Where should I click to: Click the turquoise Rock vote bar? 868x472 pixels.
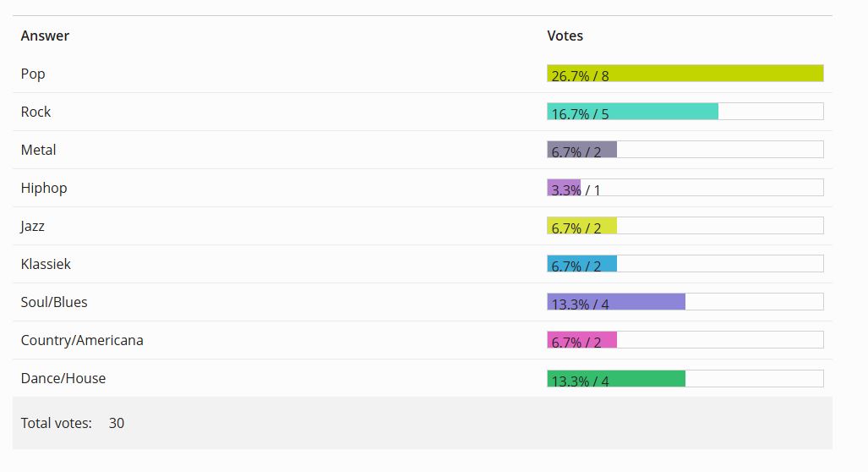coord(632,112)
